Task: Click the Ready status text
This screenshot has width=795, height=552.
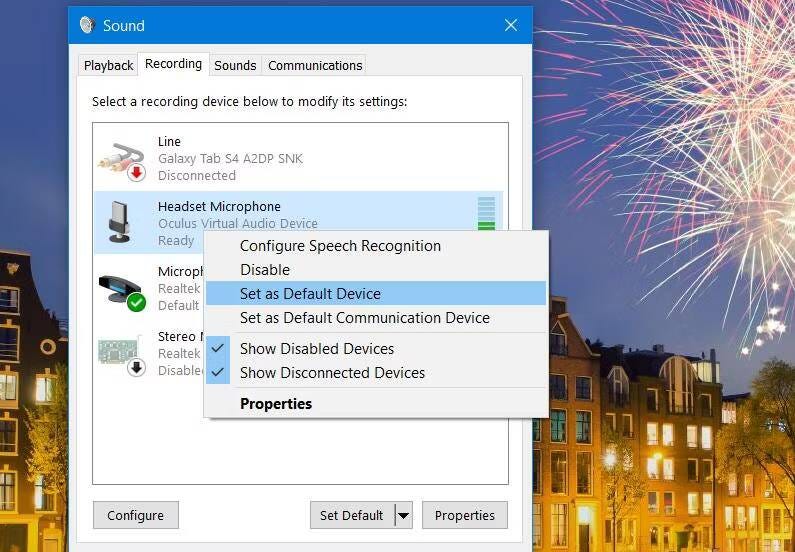Action: click(176, 241)
